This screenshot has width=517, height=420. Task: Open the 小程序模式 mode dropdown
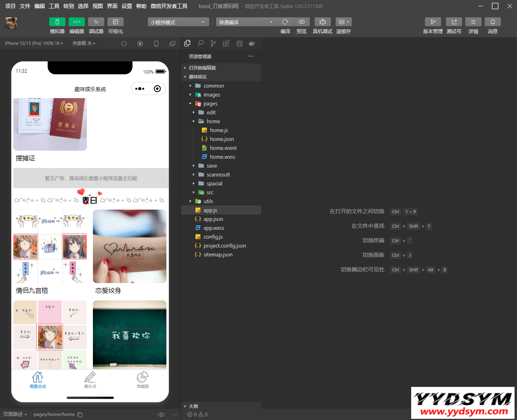(178, 22)
